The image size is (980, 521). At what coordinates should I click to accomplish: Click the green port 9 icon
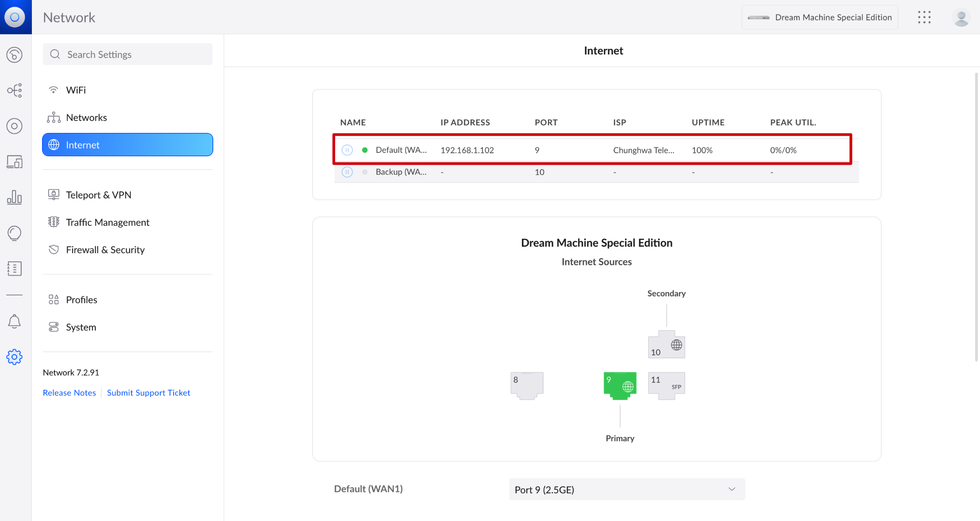tap(620, 385)
